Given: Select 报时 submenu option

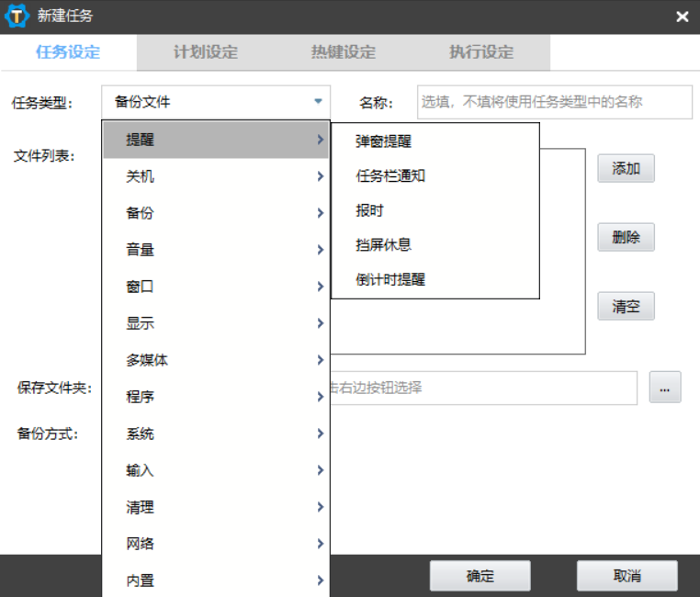Looking at the screenshot, I should [x=369, y=210].
